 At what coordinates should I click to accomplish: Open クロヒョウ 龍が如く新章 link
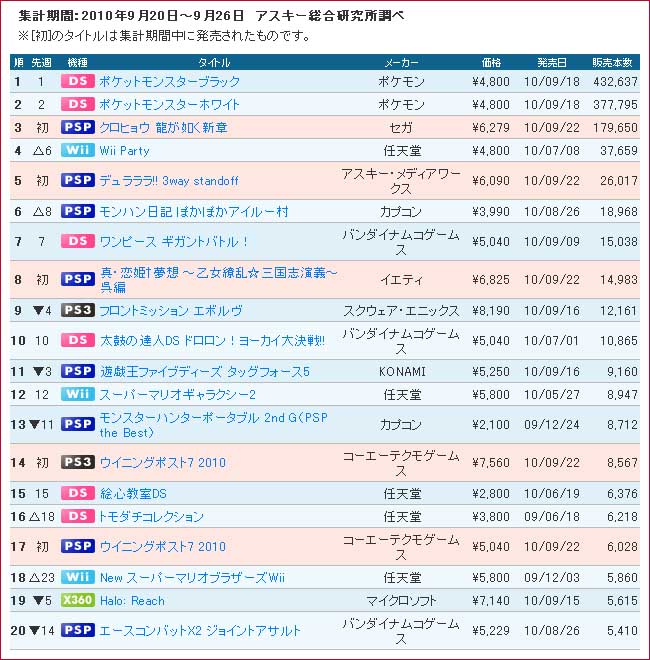(x=163, y=128)
